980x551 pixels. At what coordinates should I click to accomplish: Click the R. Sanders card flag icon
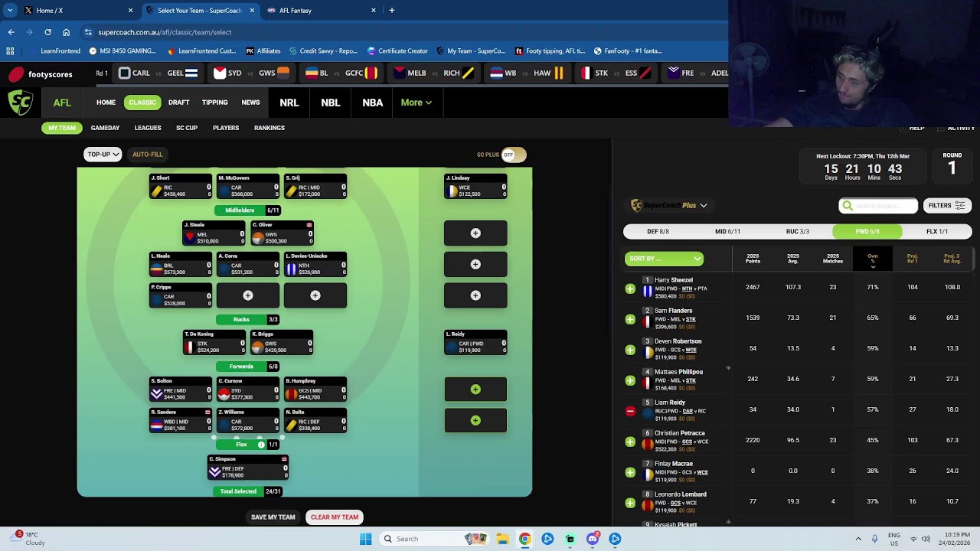click(207, 412)
